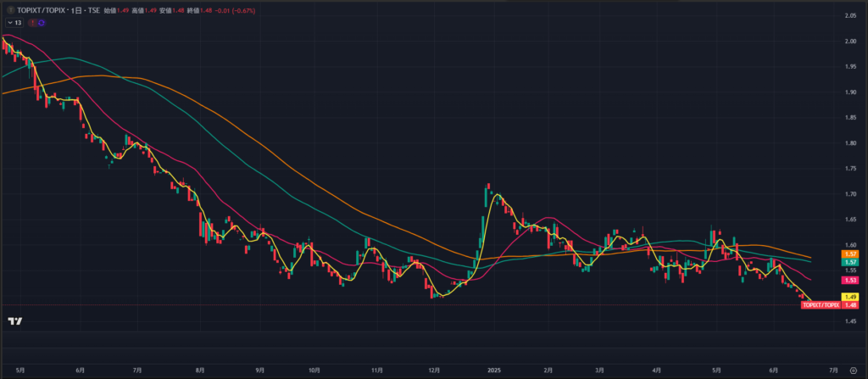
Task: Click the 1.75 price scale label
Action: [849, 169]
